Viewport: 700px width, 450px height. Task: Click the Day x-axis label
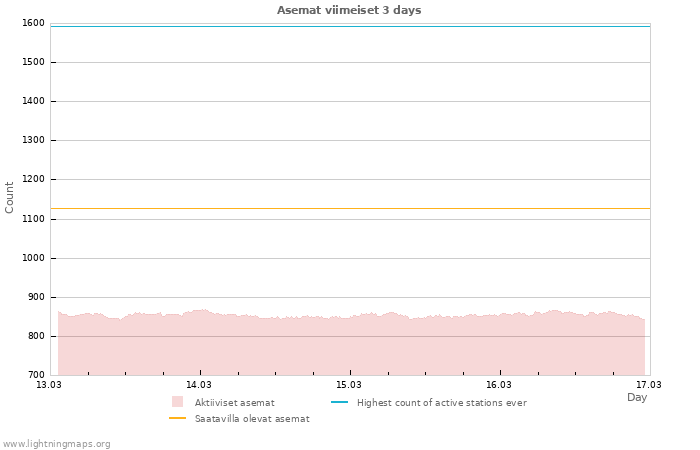tap(637, 398)
